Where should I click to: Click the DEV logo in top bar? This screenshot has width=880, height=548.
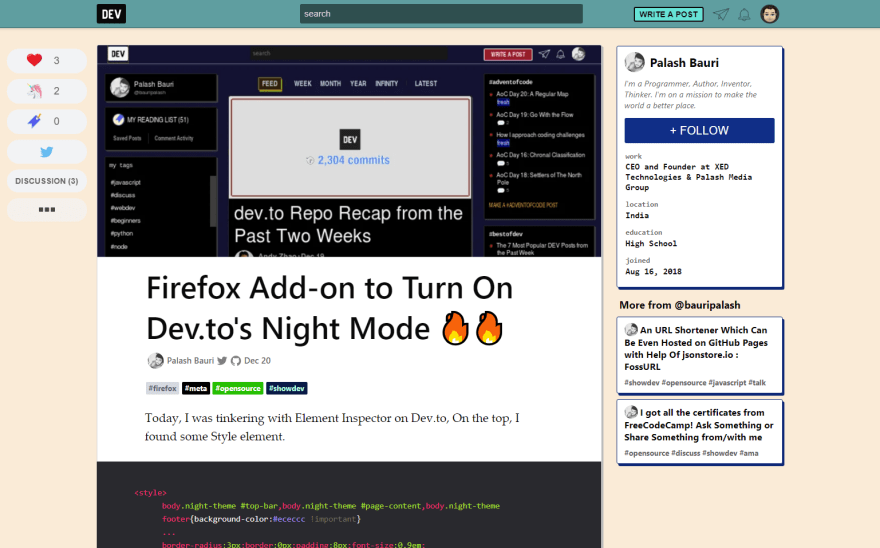tap(111, 14)
